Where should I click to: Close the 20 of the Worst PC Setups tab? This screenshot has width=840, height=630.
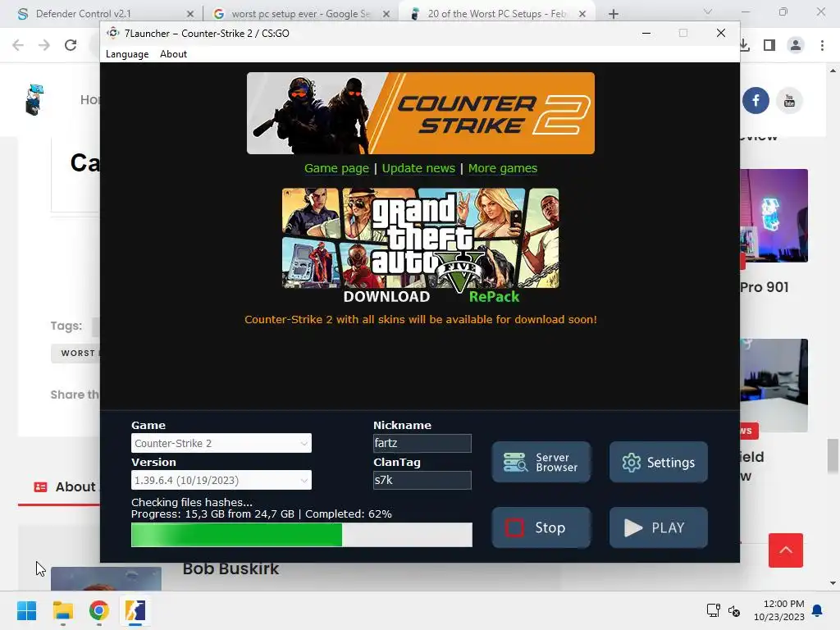coord(582,14)
